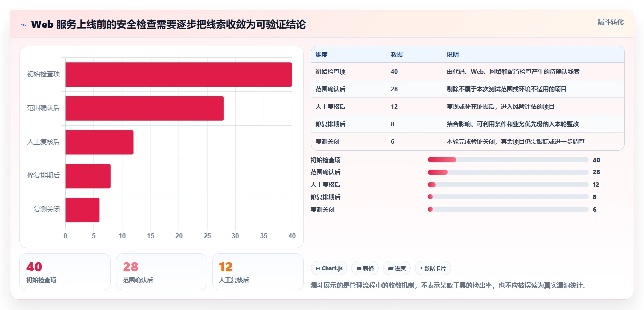Click the 修复排期后 bar in the chart
The height and width of the screenshot is (310, 644).
[x=88, y=176]
